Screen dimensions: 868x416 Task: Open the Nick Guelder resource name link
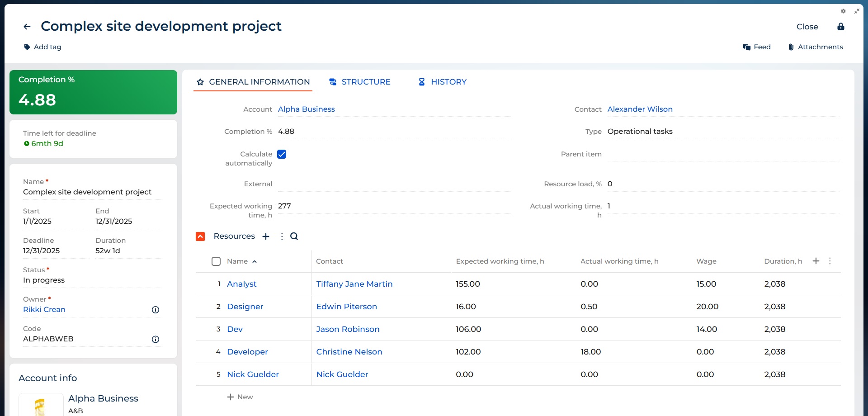coord(253,374)
